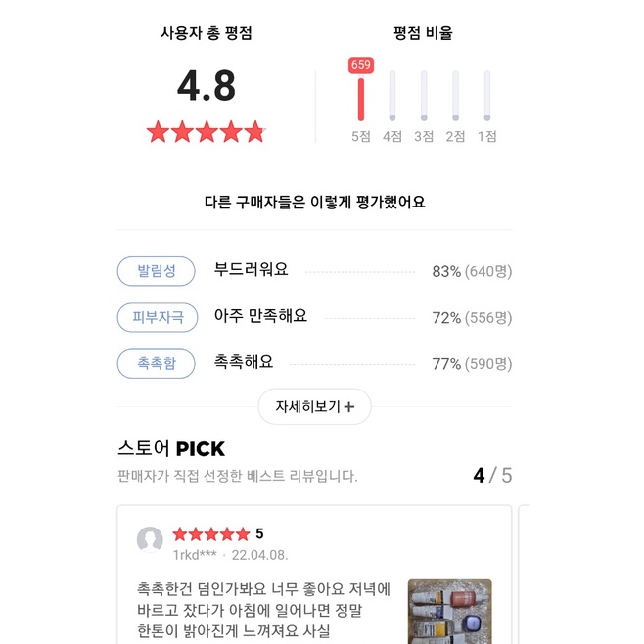Click the 5점 rating bar

click(361, 98)
